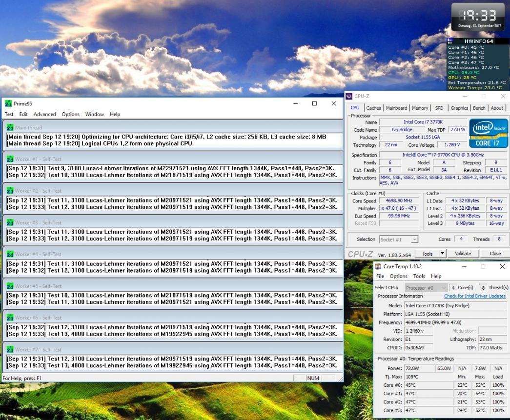Click the desktop clock gadget

(x=478, y=17)
